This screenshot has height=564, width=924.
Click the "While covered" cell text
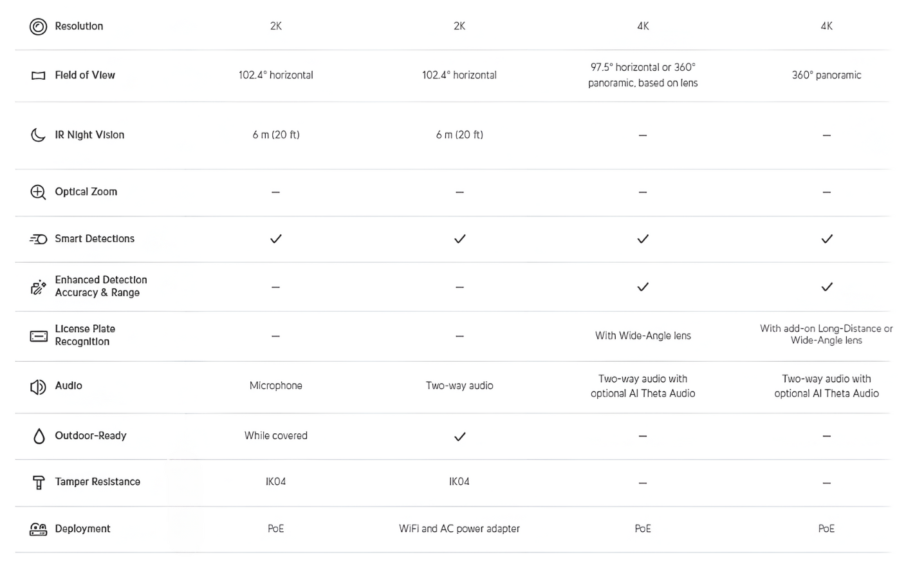coord(276,436)
